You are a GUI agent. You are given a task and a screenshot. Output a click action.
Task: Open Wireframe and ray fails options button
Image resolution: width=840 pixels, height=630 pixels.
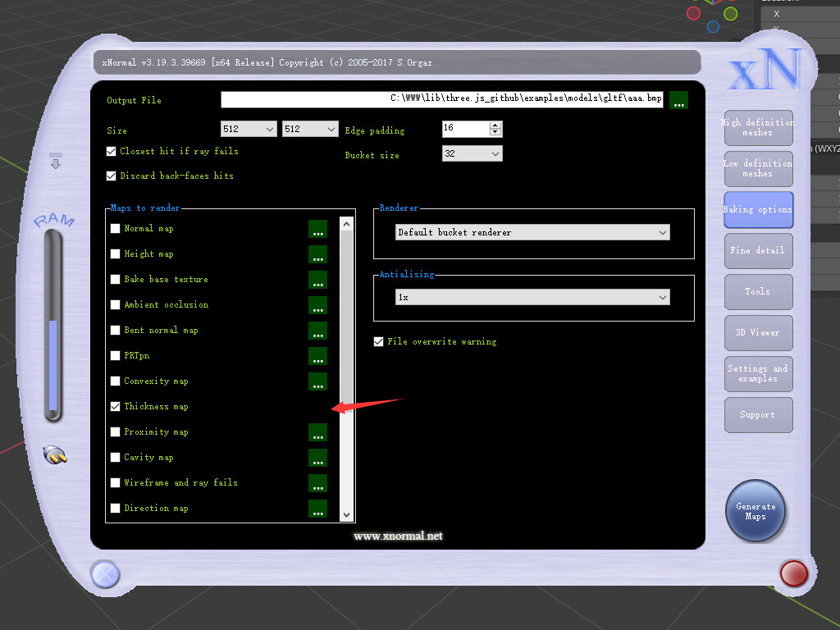pyautogui.click(x=317, y=483)
